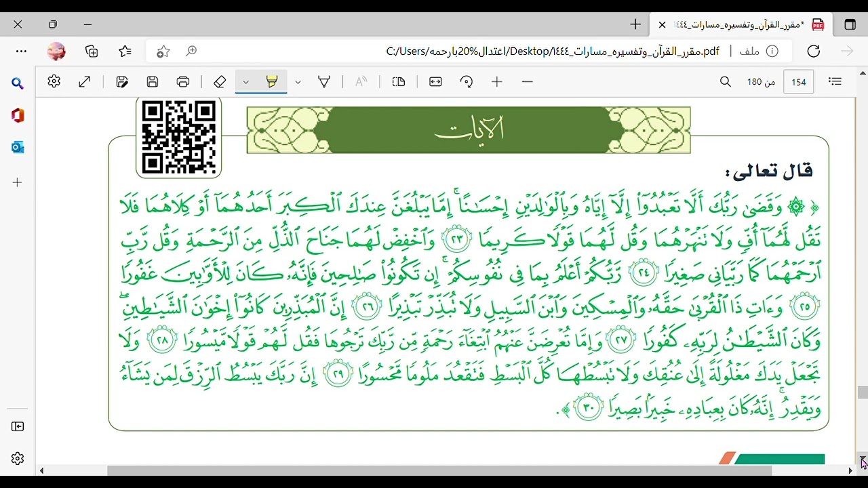Click the profile avatar picture
The image size is (868, 488).
56,51
